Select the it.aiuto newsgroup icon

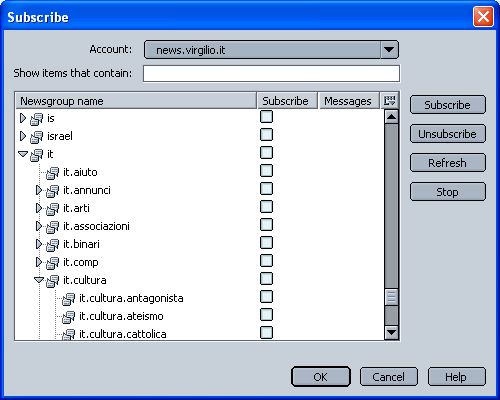click(x=53, y=173)
